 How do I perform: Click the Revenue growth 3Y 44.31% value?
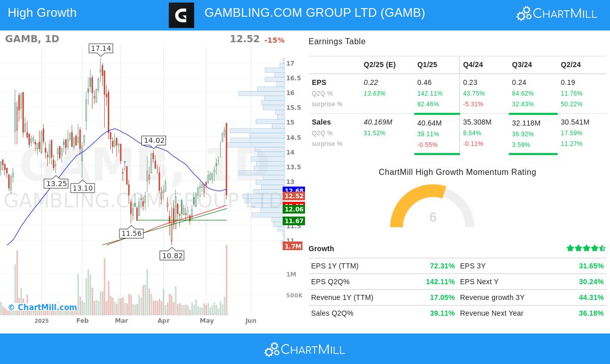point(591,297)
